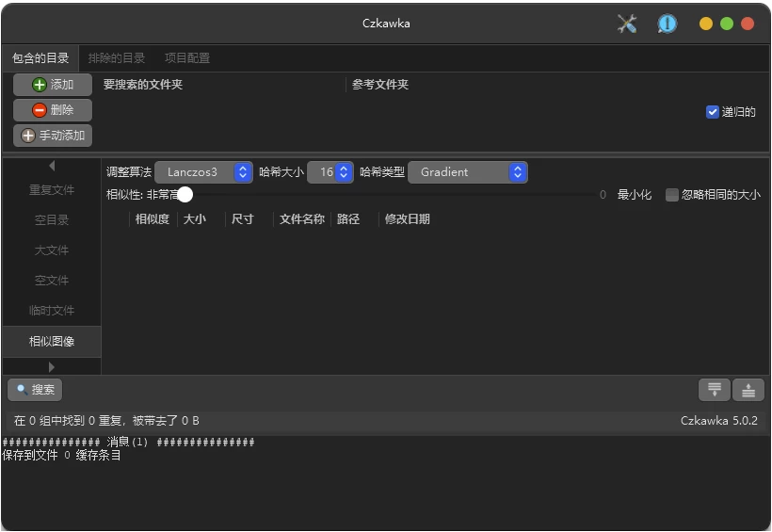Switch to the 排除的目录 tab
The image size is (772, 532).
117,57
